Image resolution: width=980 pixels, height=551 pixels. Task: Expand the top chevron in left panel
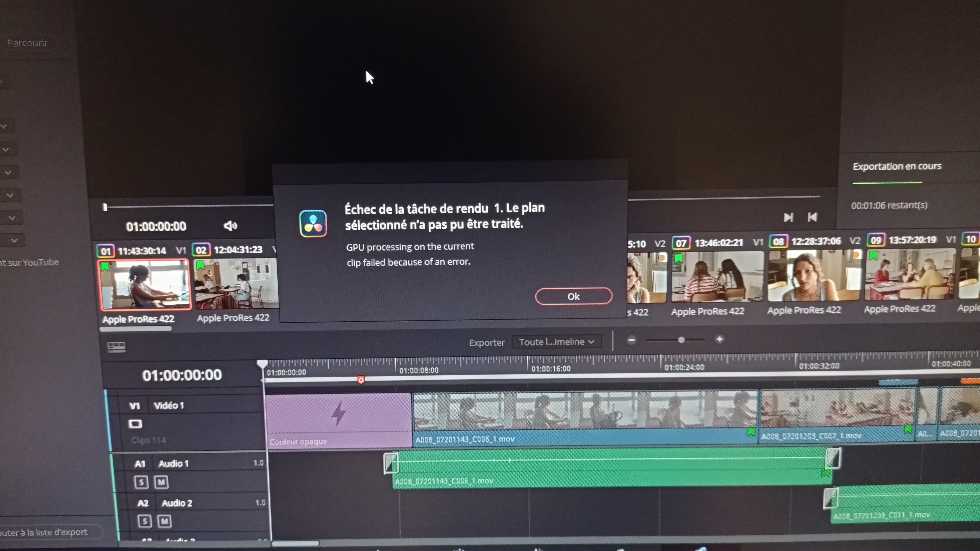pyautogui.click(x=4, y=126)
